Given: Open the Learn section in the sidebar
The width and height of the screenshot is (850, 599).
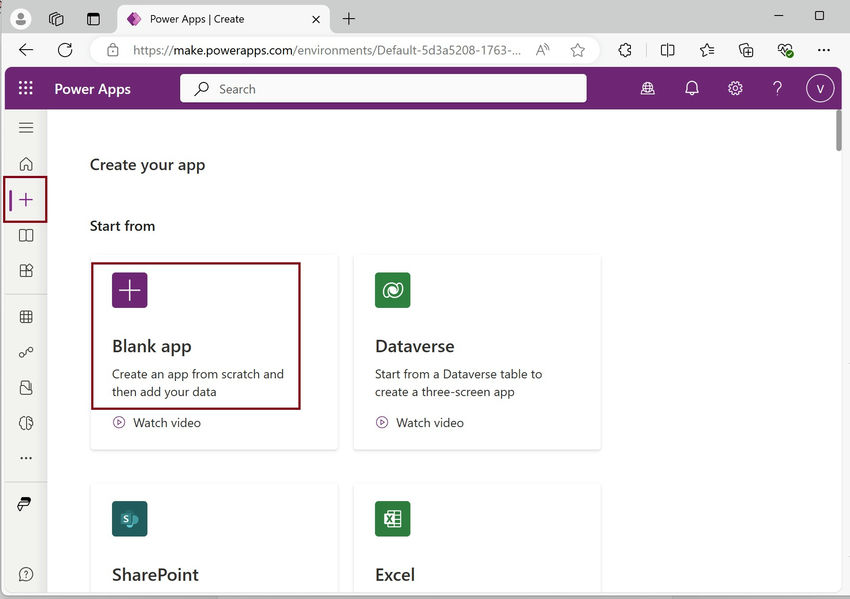Looking at the screenshot, I should pyautogui.click(x=25, y=235).
